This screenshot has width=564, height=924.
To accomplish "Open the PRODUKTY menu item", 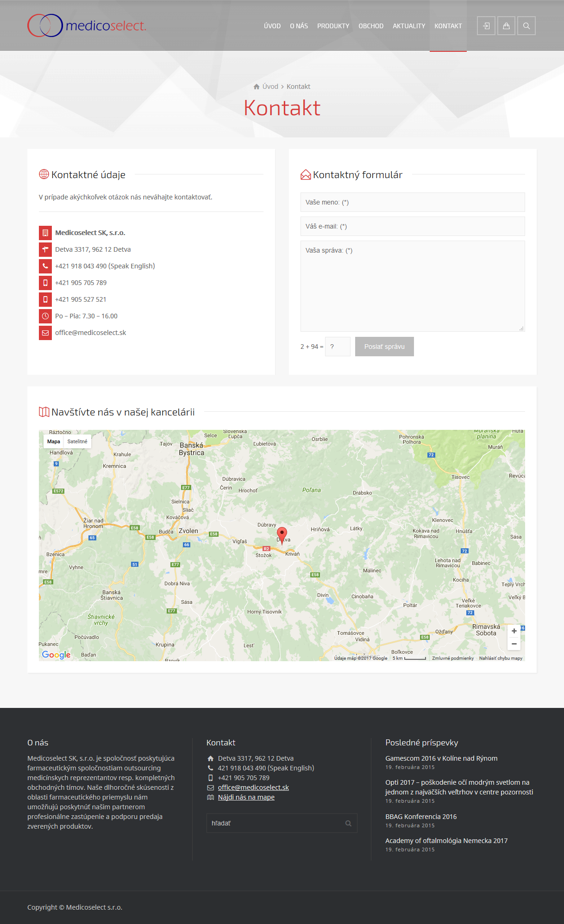I will pyautogui.click(x=333, y=26).
